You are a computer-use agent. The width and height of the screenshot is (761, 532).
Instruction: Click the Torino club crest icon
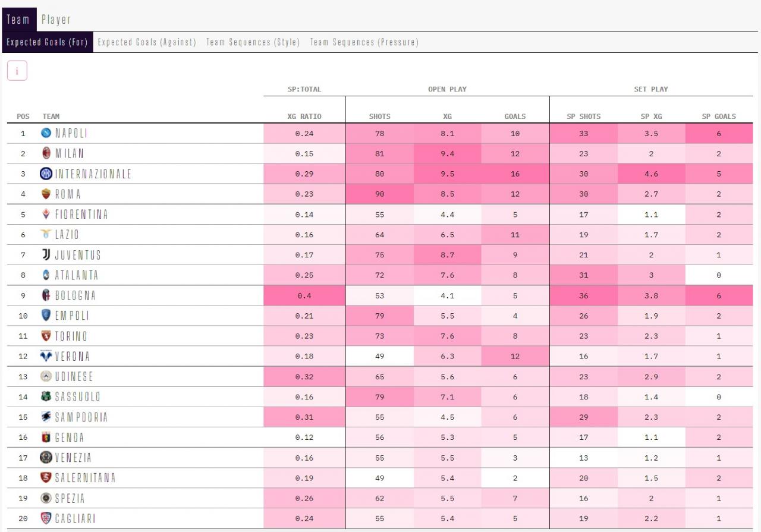click(x=46, y=335)
